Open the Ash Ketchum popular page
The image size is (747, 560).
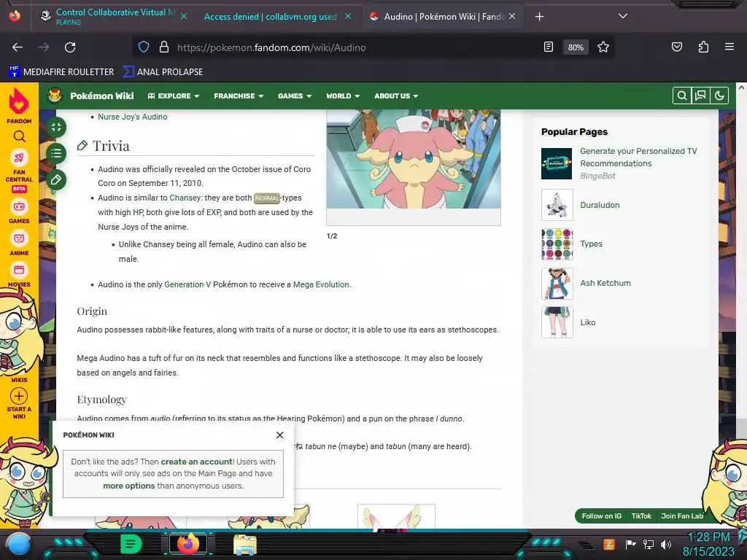coord(605,283)
